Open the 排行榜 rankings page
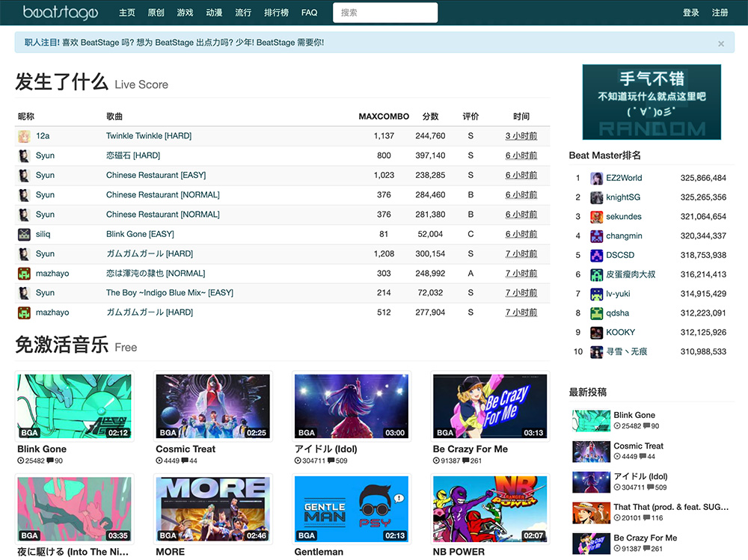Image resolution: width=748 pixels, height=560 pixels. (x=276, y=13)
